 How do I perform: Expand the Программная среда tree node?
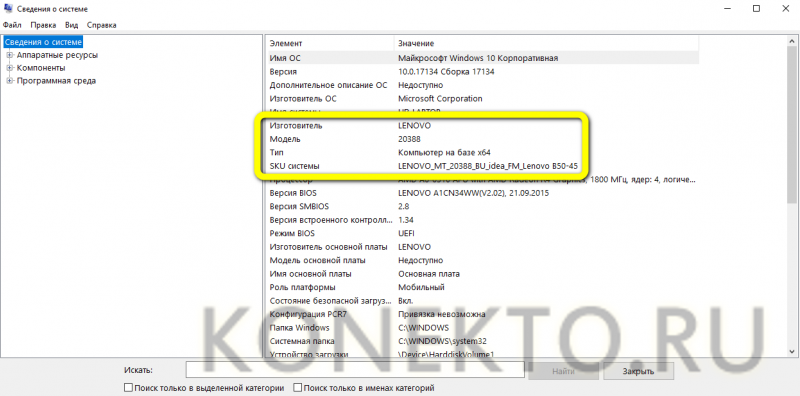pyautogui.click(x=10, y=81)
